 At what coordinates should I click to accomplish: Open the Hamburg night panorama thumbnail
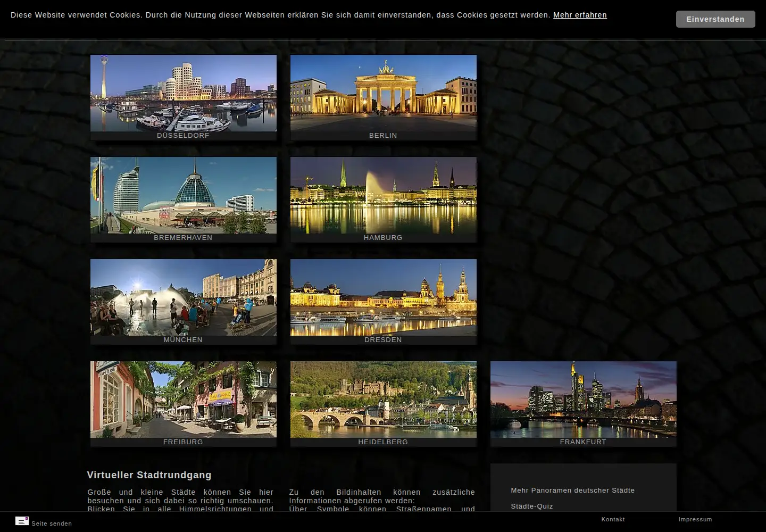pos(384,195)
